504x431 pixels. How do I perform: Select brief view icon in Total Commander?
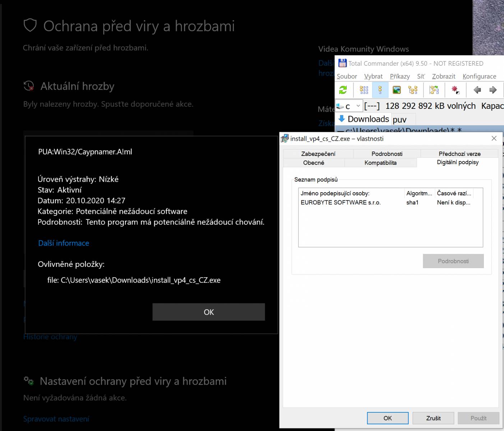[x=364, y=90]
